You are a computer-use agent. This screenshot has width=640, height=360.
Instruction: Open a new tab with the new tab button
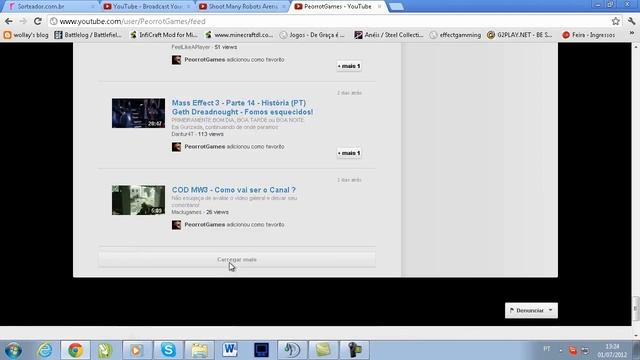click(x=396, y=7)
